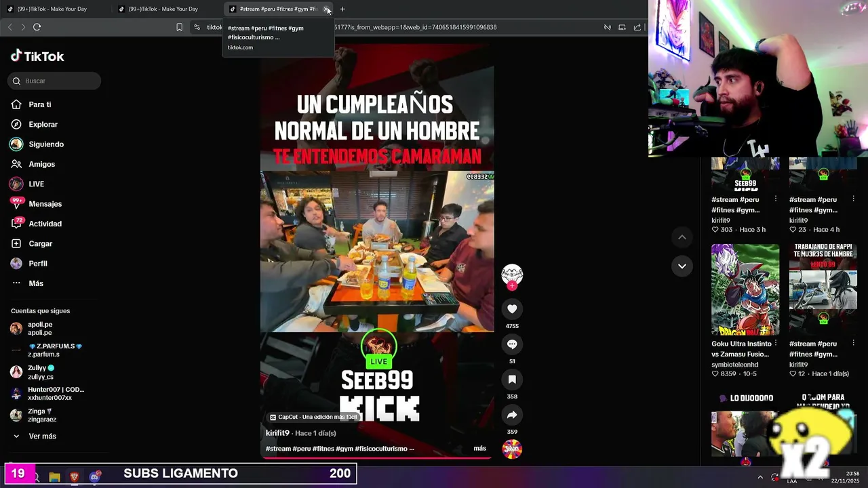
Task: Go to the previous video with up chevron
Action: [x=682, y=237]
